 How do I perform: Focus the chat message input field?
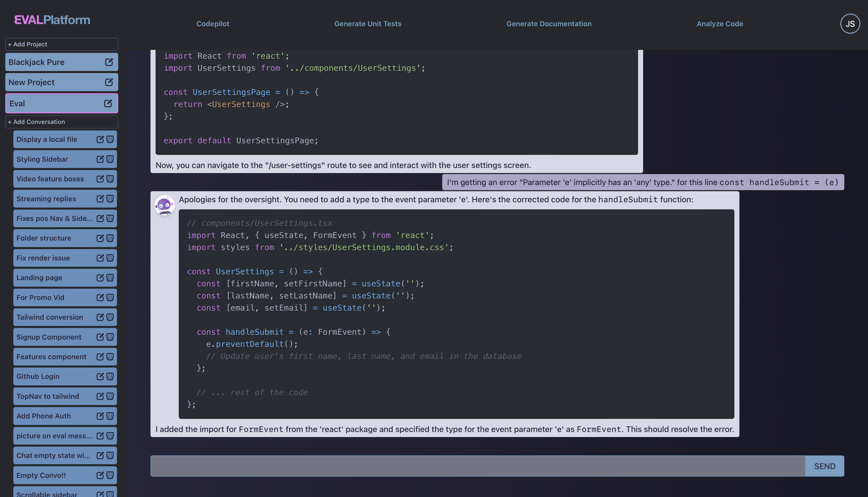pyautogui.click(x=477, y=466)
